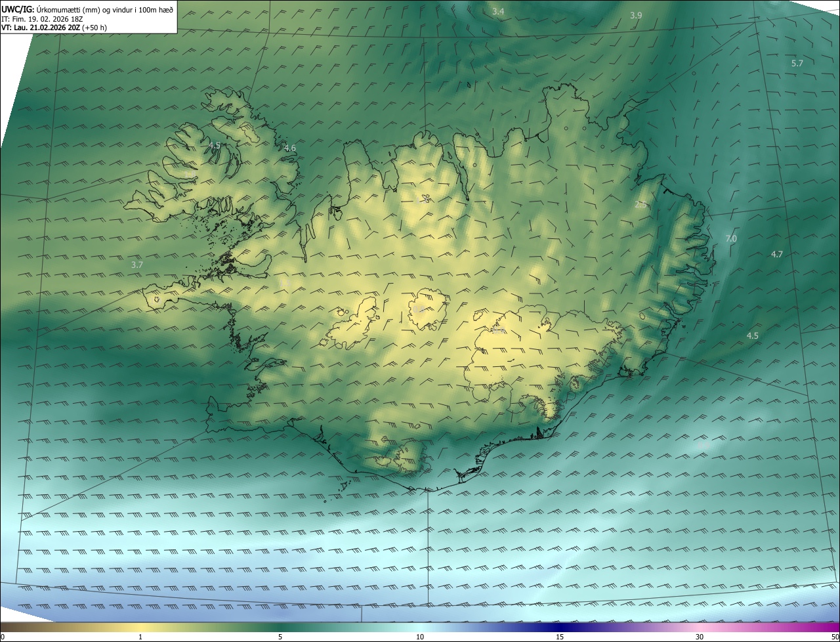The height and width of the screenshot is (642, 840).
Task: Click the colorbar tick label 15
Action: (560, 637)
